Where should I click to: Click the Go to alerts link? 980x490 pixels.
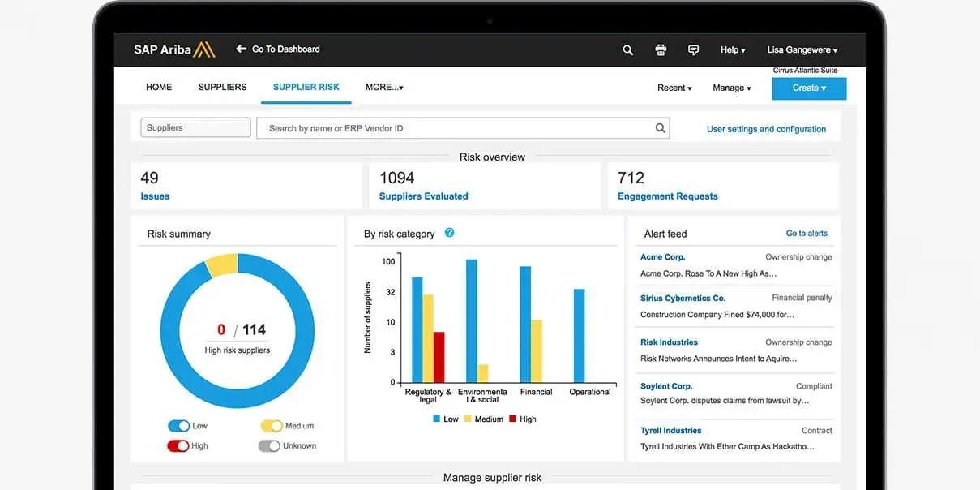click(x=807, y=234)
